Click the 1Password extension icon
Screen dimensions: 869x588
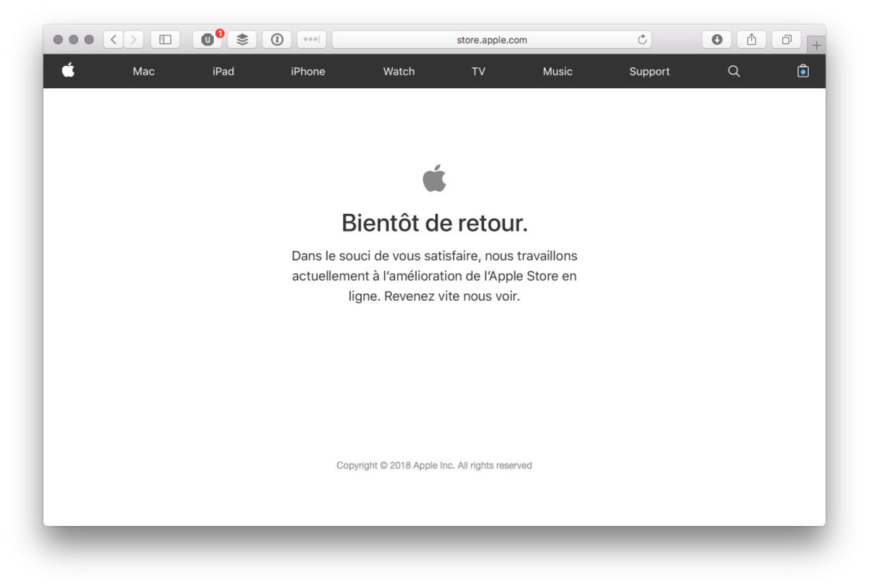(277, 39)
